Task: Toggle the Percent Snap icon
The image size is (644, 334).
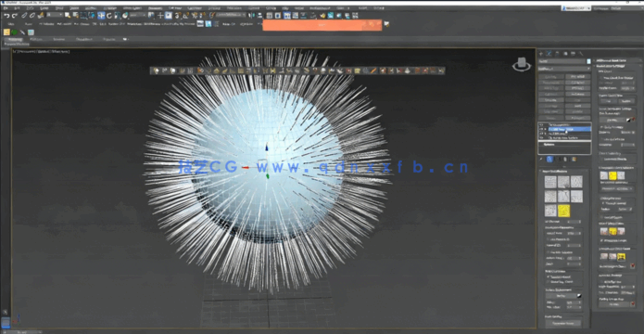Action: (195, 16)
